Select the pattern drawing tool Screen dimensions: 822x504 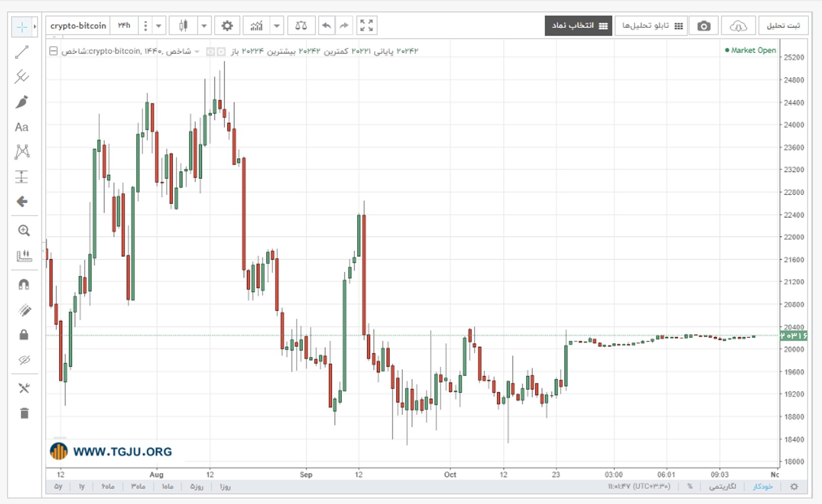[x=22, y=152]
